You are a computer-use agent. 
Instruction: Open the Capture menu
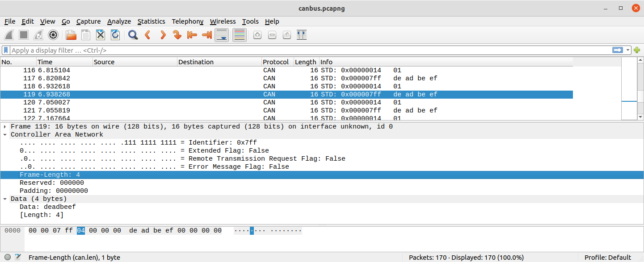click(x=88, y=21)
